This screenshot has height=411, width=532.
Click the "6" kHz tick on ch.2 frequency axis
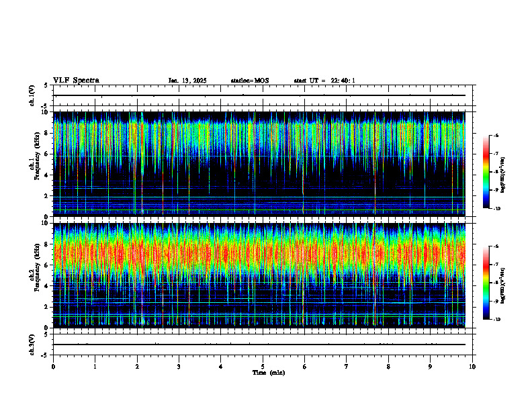(46, 265)
